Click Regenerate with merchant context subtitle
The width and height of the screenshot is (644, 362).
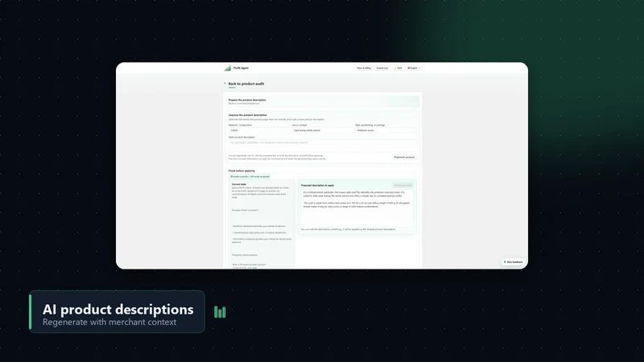pyautogui.click(x=109, y=323)
